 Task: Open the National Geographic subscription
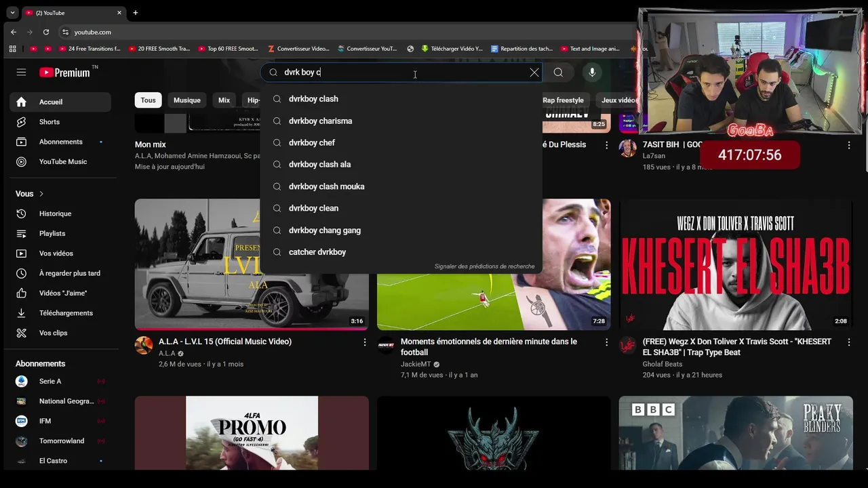click(60, 401)
